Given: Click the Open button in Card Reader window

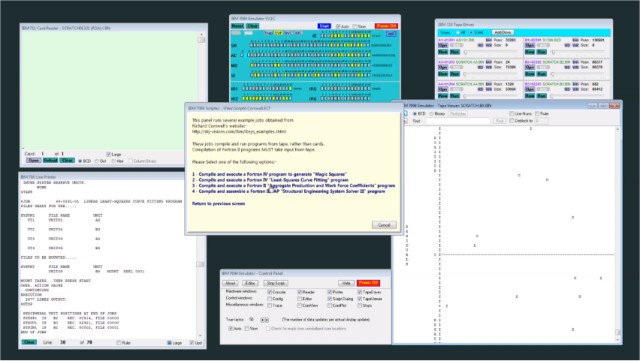Looking at the screenshot, I should 33,160.
